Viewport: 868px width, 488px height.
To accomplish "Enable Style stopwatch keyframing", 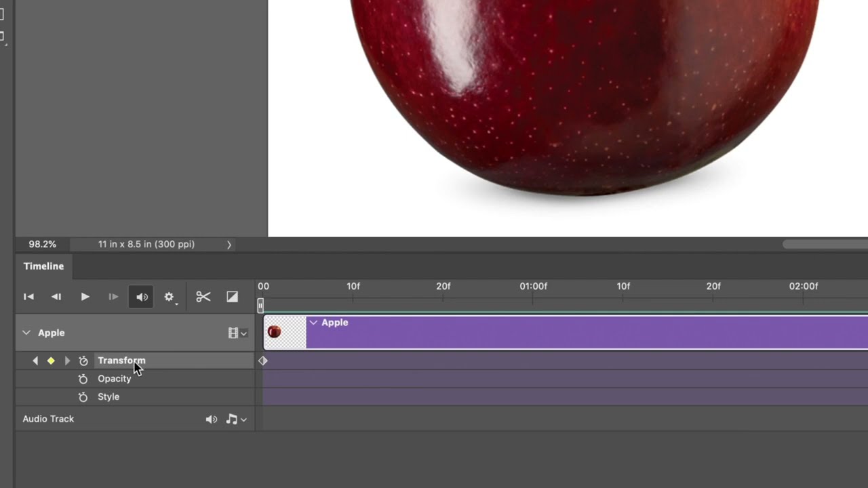I will coord(83,396).
